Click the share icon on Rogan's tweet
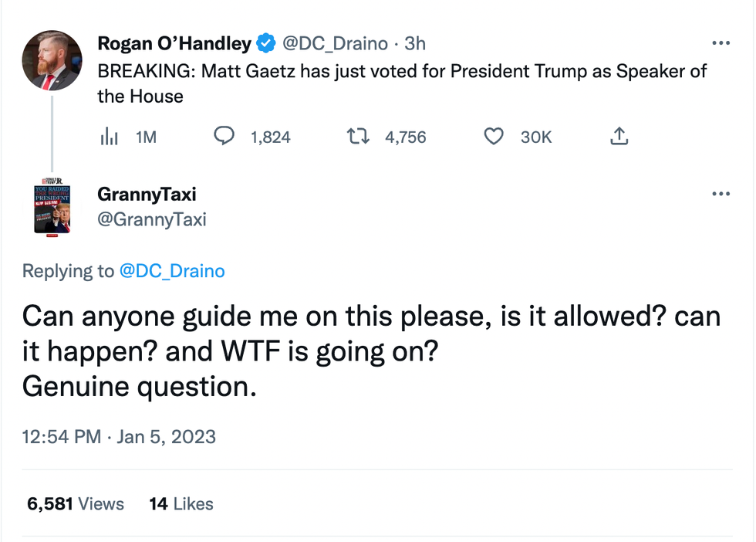Viewport: 756px width, 542px height. [619, 137]
